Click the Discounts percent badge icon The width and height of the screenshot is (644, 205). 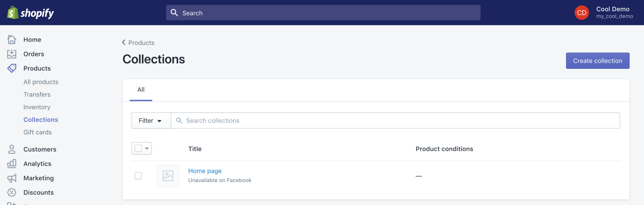tap(12, 193)
